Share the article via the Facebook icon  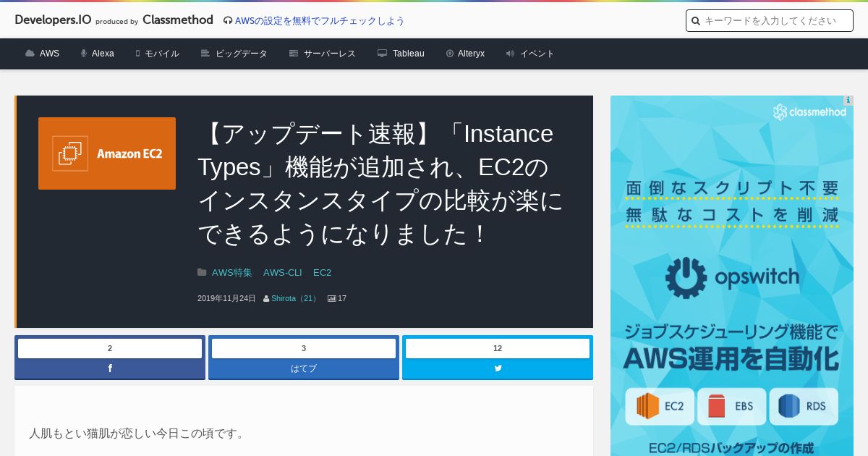coord(110,368)
